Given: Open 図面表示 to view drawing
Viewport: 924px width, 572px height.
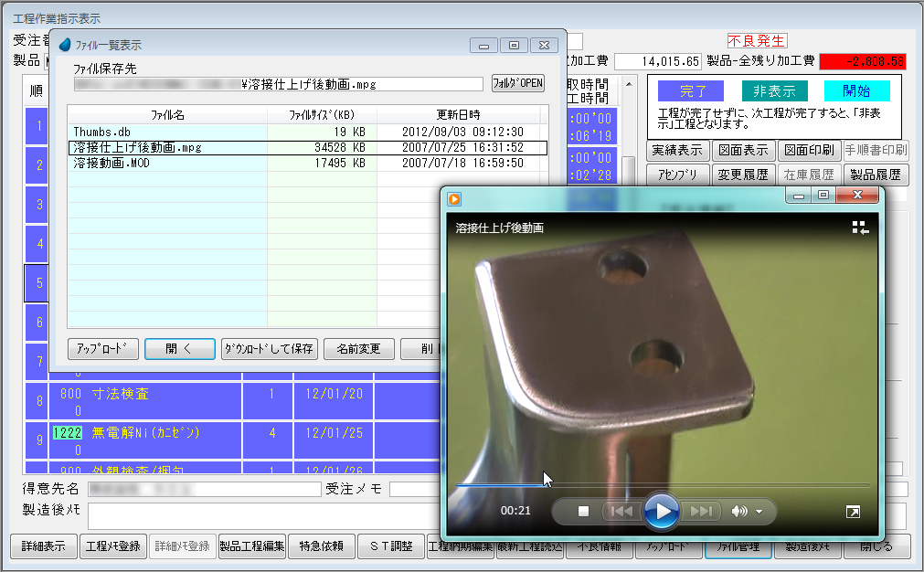Looking at the screenshot, I should (743, 150).
